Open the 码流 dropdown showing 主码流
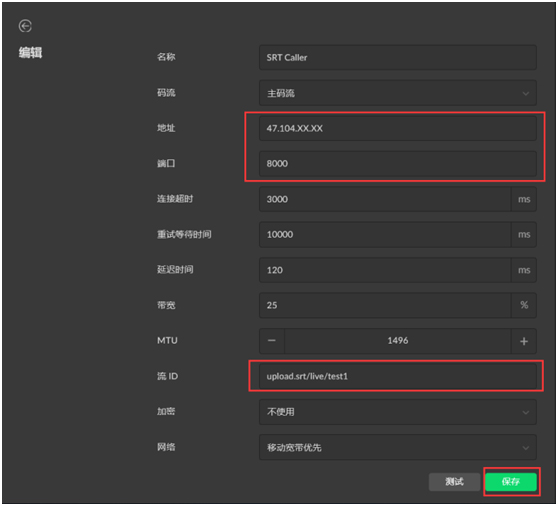 point(398,93)
